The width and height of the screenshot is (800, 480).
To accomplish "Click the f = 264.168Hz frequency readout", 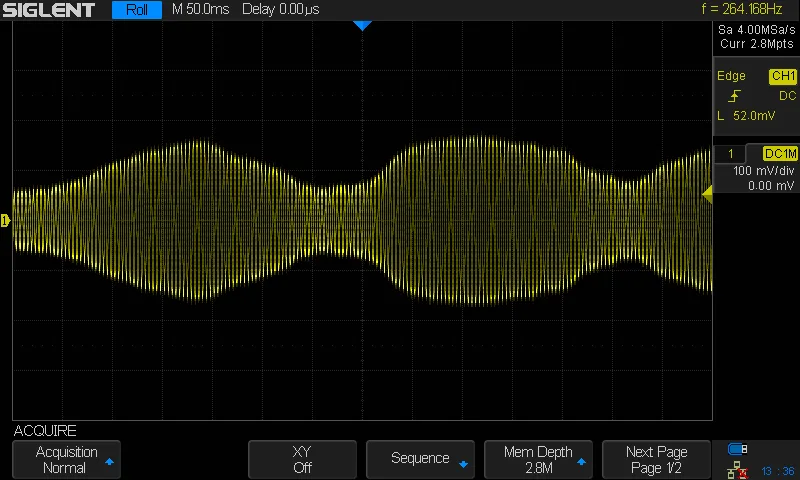I will tap(741, 9).
